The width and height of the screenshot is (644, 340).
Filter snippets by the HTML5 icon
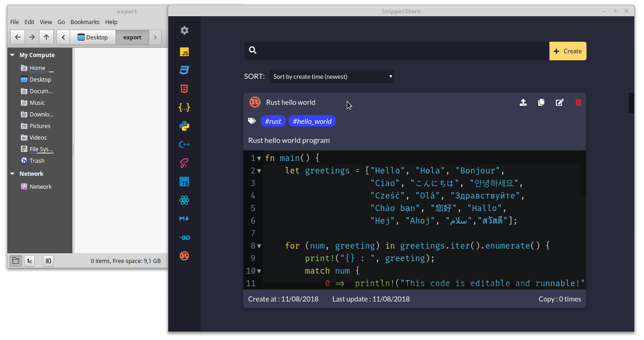[185, 89]
